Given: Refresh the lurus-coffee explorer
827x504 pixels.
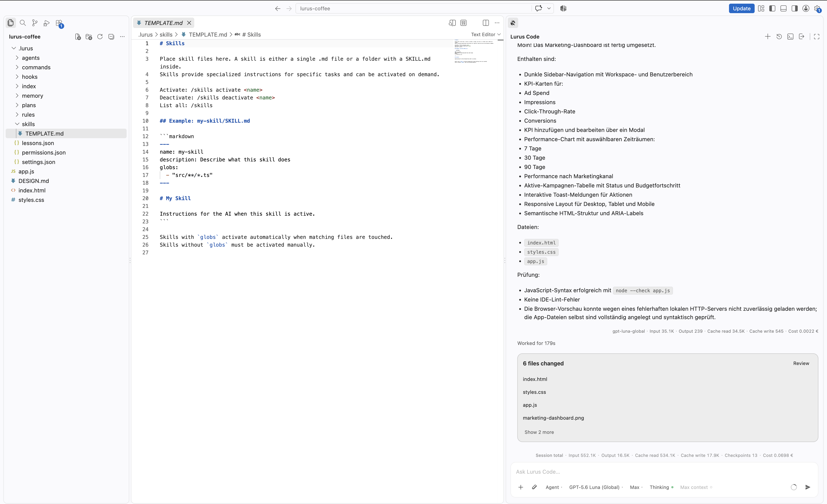Looking at the screenshot, I should (100, 37).
